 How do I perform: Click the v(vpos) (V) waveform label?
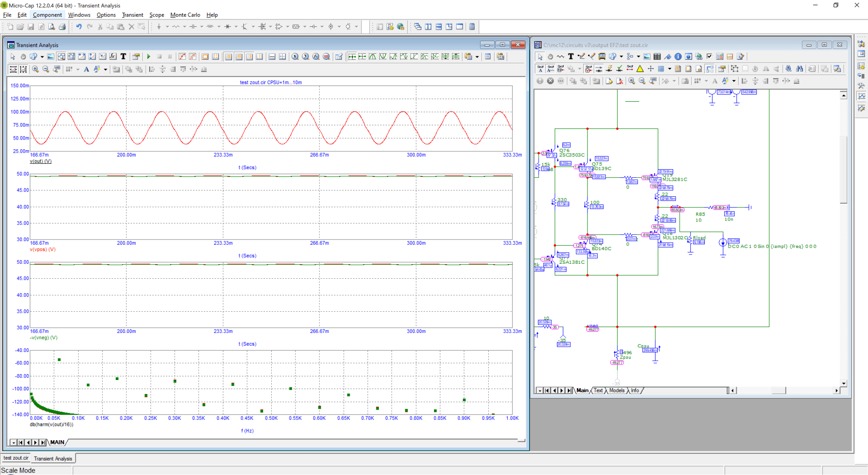pos(43,249)
